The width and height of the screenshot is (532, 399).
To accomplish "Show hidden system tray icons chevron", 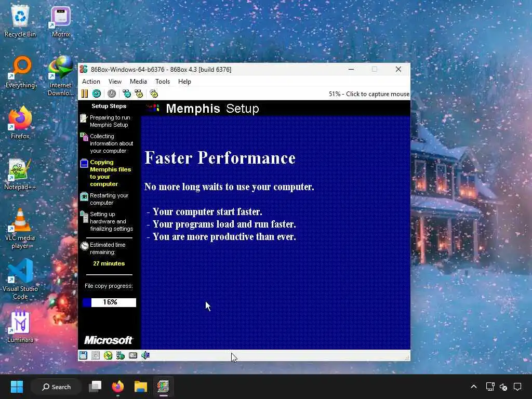I will (474, 387).
